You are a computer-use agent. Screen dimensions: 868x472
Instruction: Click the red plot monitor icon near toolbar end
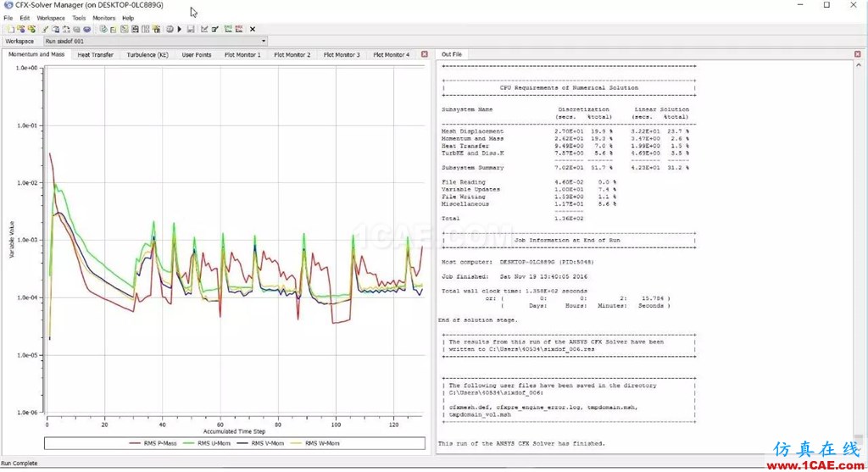pyautogui.click(x=238, y=29)
